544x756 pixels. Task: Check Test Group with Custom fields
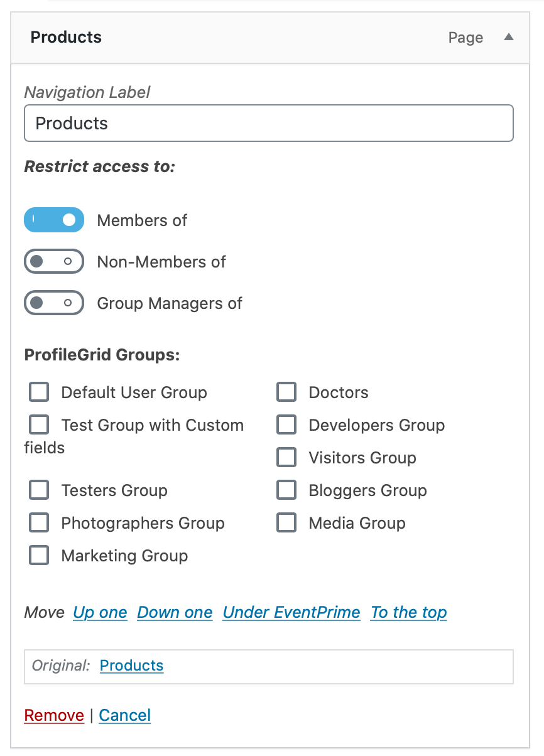coord(38,424)
